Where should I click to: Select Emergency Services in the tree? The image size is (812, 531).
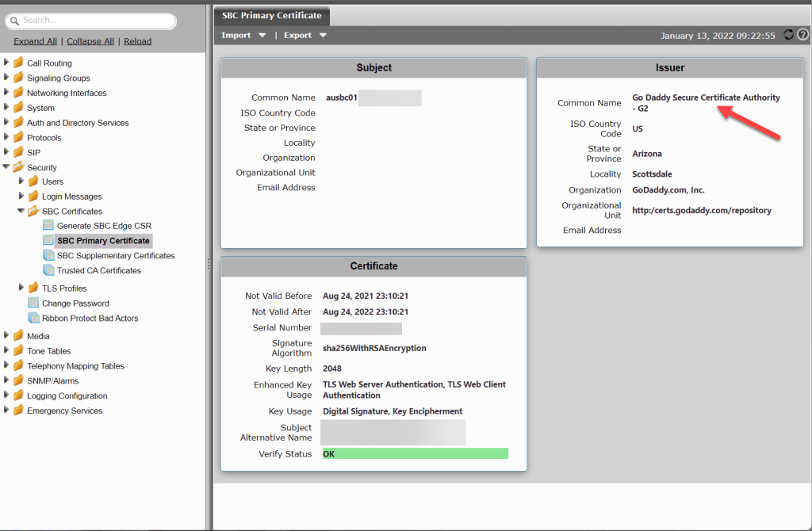pos(64,411)
